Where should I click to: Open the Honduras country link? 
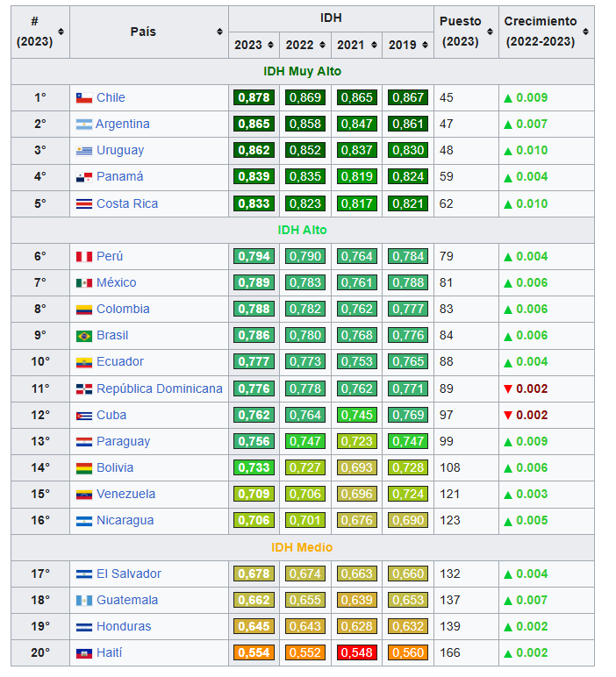(x=124, y=627)
